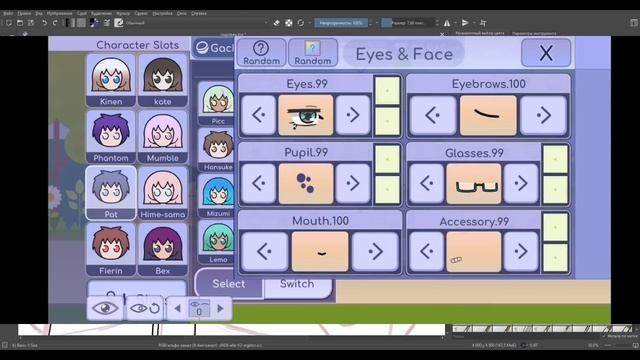Click the Select button
Screen dimensions: 640x360
pyautogui.click(x=229, y=283)
